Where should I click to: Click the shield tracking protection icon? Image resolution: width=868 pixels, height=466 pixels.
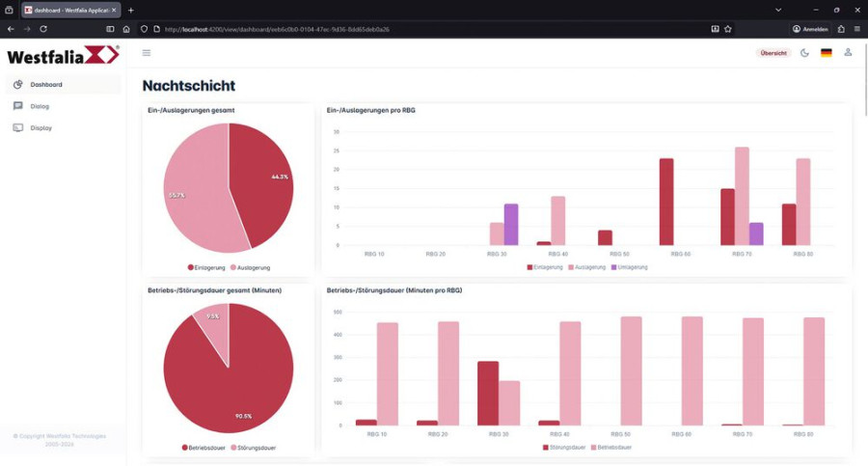tap(144, 29)
